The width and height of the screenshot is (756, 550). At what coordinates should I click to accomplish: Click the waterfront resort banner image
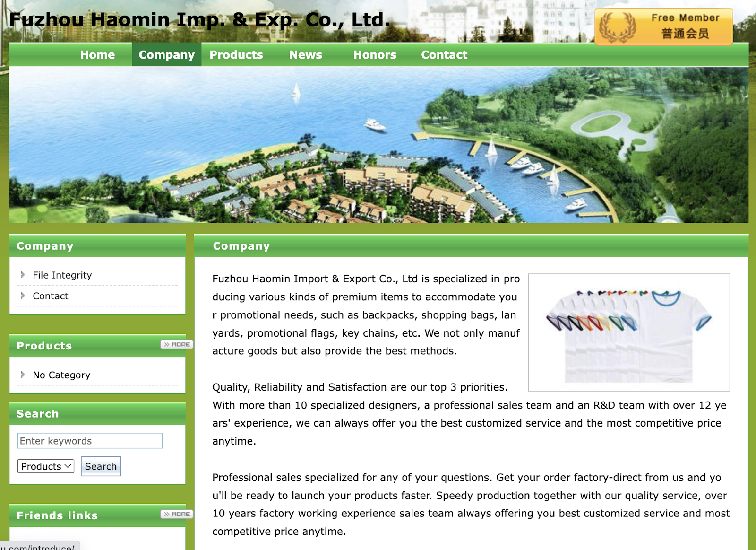(378, 145)
